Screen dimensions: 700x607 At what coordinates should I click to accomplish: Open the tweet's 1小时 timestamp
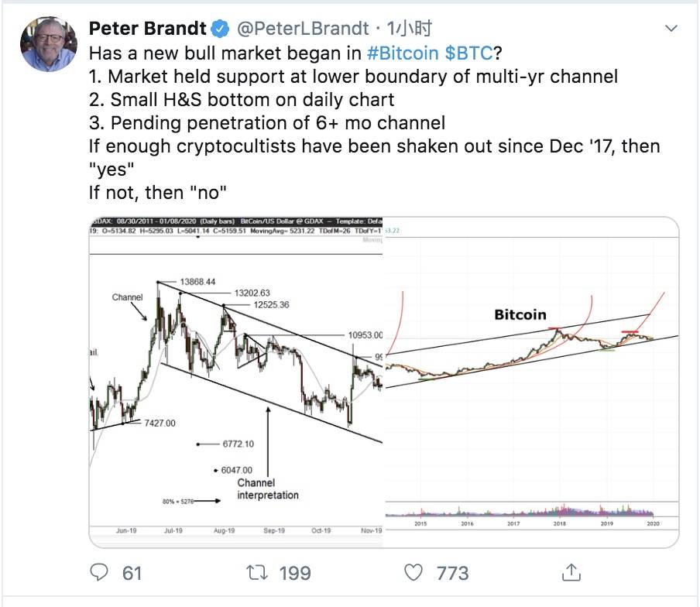[x=410, y=29]
